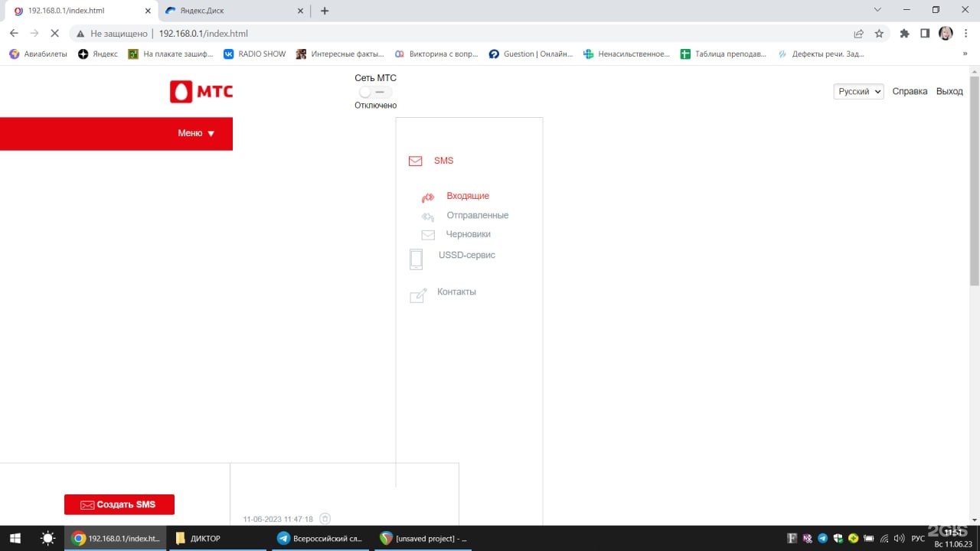Open the Справка help link
The image size is (980, 551).
pos(910,91)
